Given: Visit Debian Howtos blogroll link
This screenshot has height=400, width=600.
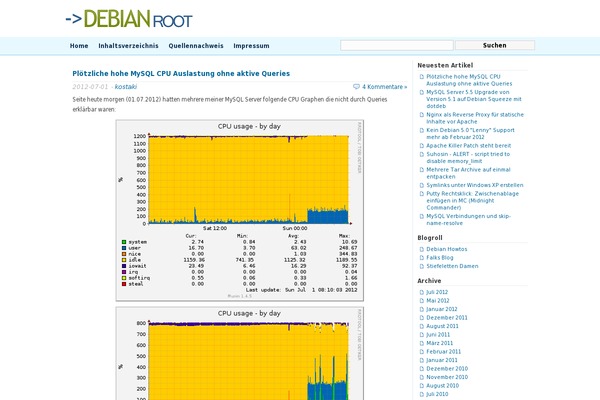Looking at the screenshot, I should (447, 249).
